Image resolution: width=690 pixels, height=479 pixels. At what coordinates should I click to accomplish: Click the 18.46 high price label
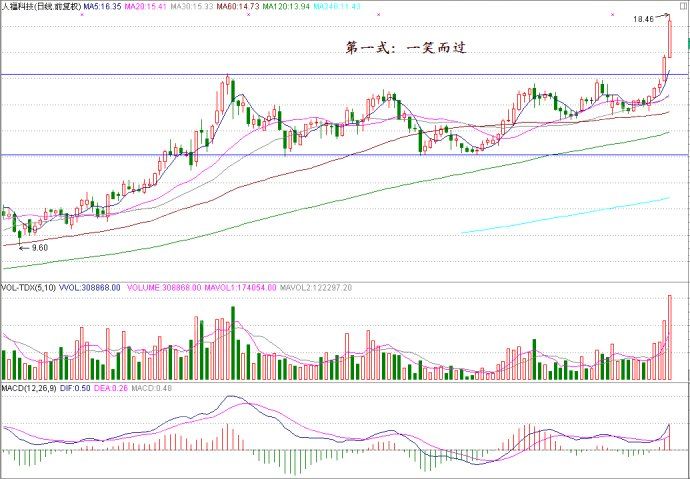pyautogui.click(x=642, y=19)
